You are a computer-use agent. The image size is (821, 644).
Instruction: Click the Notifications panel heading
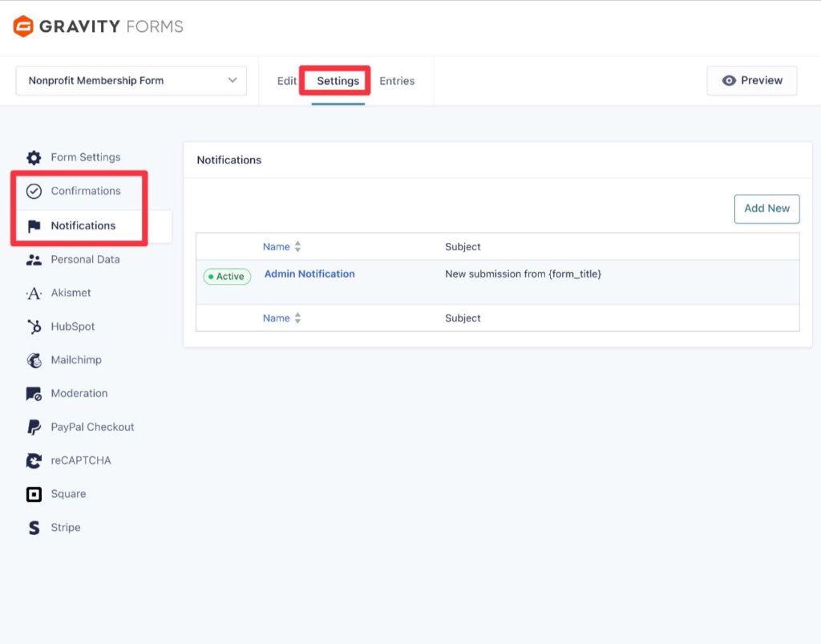click(x=229, y=160)
